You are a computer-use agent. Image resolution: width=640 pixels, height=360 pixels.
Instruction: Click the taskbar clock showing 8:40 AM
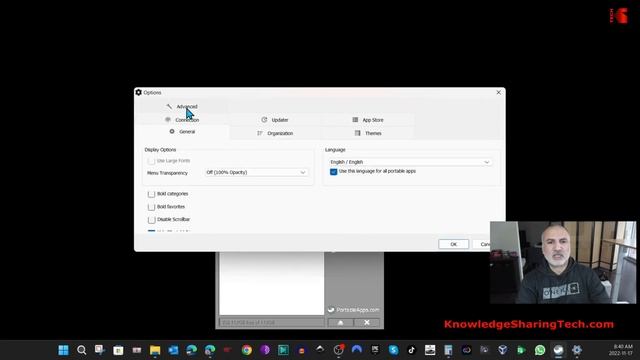click(x=621, y=350)
